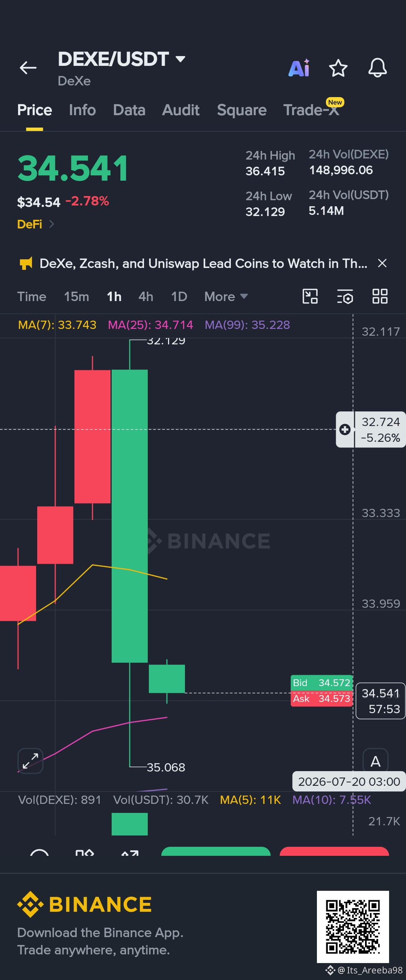Open price alert bell icon

pyautogui.click(x=377, y=68)
